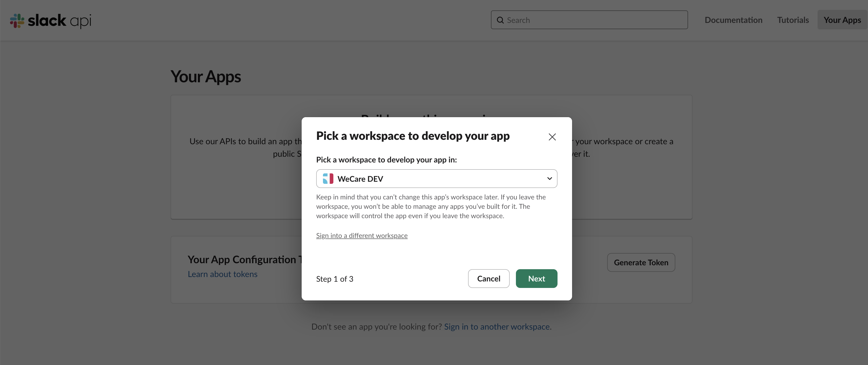Screen dimensions: 868x365
Task: Click the magnifying glass search icon
Action: pos(500,20)
